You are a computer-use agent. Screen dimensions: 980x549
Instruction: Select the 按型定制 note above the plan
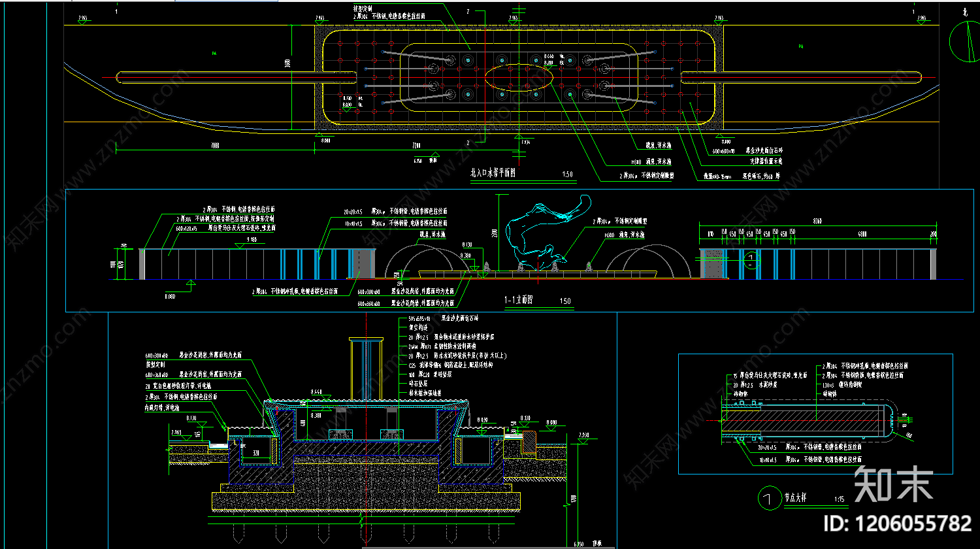363,8
